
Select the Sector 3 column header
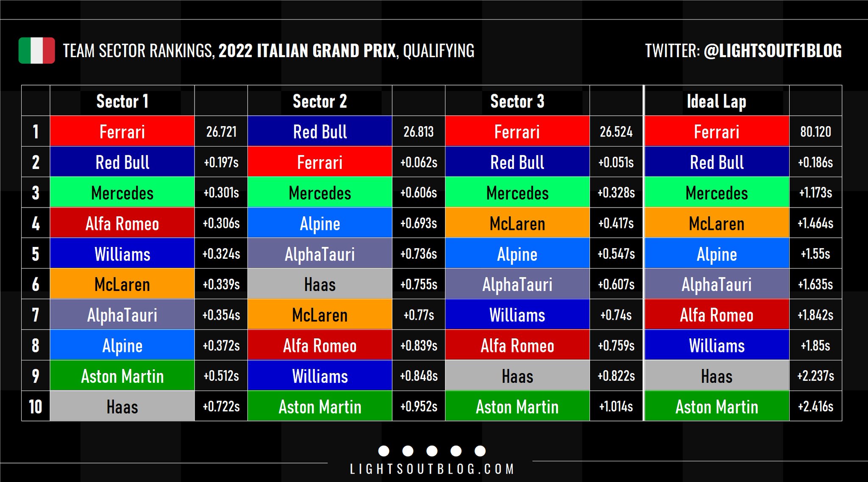[x=517, y=101]
